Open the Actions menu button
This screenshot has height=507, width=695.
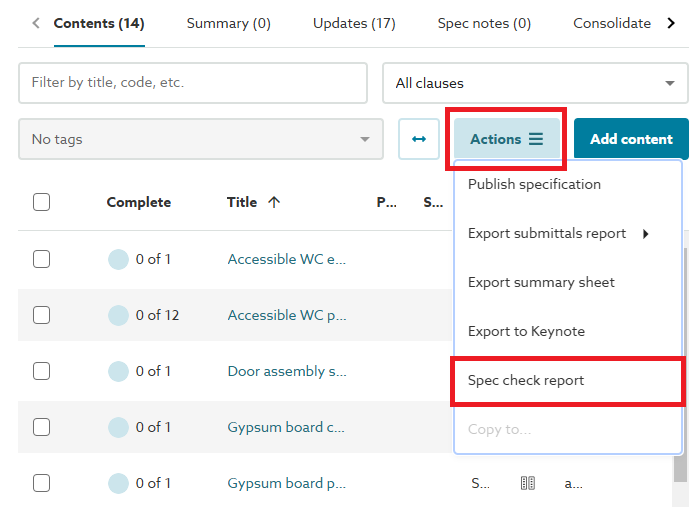[x=507, y=139]
